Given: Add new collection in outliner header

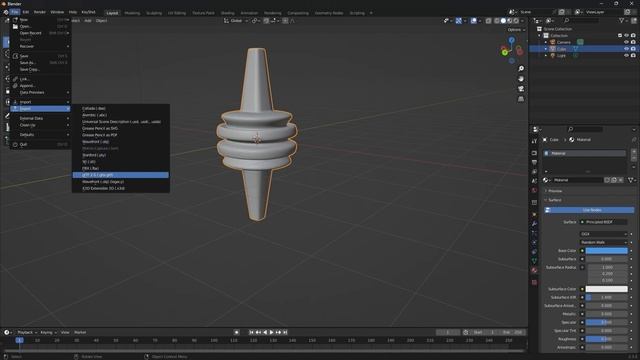Looking at the screenshot, I should [633, 20].
